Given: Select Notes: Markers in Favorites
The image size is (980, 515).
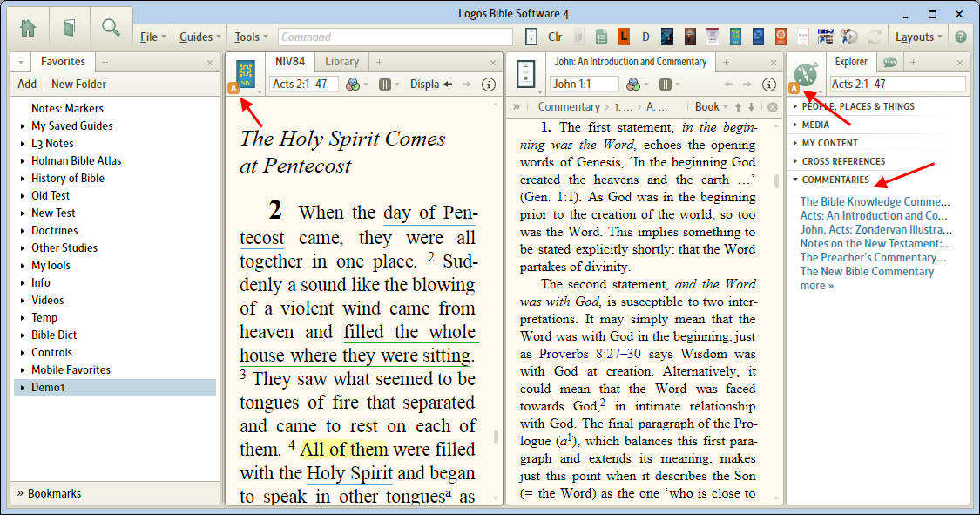Looking at the screenshot, I should point(67,108).
